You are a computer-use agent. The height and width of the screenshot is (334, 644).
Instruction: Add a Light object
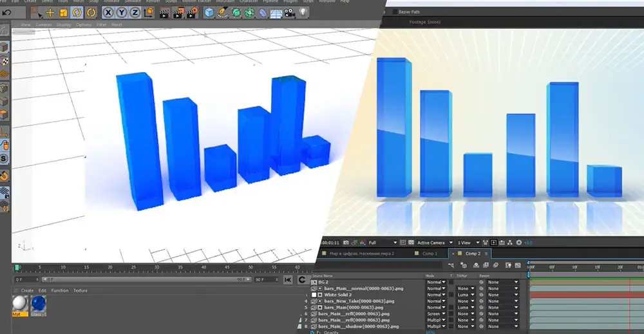[x=303, y=12]
